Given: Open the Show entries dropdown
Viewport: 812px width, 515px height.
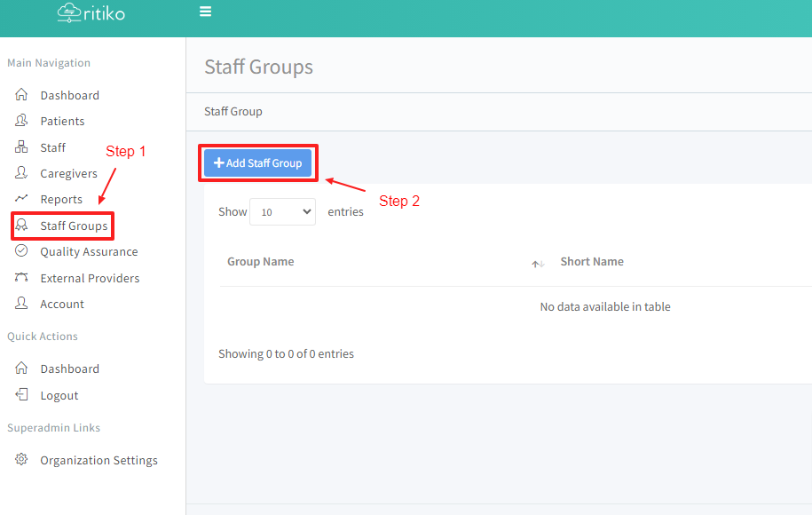Looking at the screenshot, I should click(282, 212).
